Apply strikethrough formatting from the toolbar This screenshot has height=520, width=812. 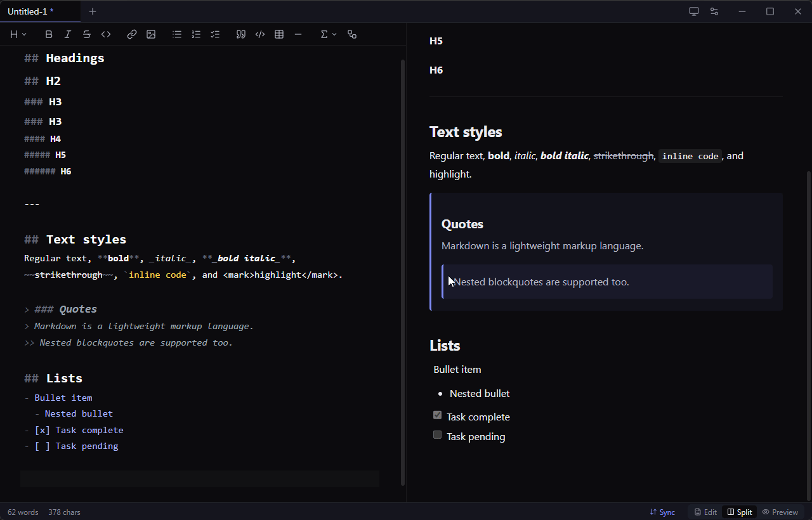(87, 34)
